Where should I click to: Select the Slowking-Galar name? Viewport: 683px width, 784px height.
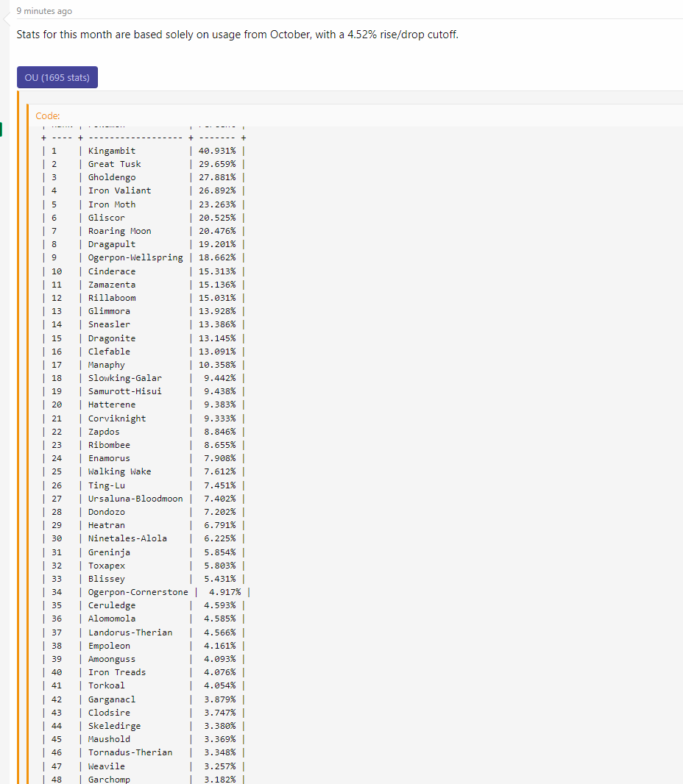125,378
